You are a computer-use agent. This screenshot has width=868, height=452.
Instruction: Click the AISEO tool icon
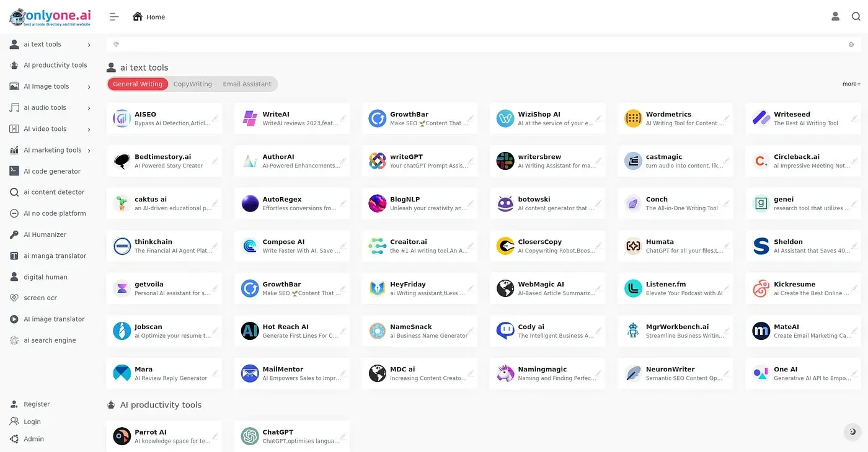122,118
